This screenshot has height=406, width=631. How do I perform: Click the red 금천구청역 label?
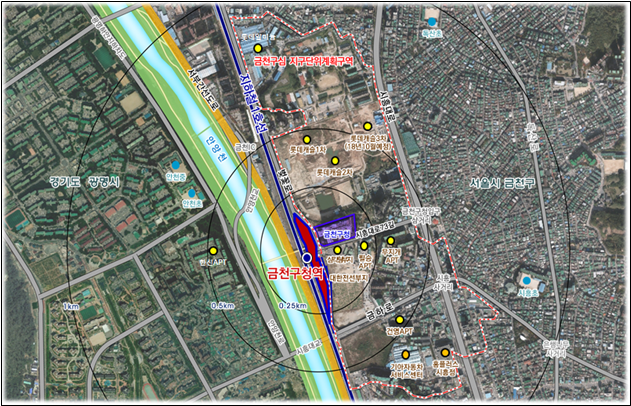[295, 274]
